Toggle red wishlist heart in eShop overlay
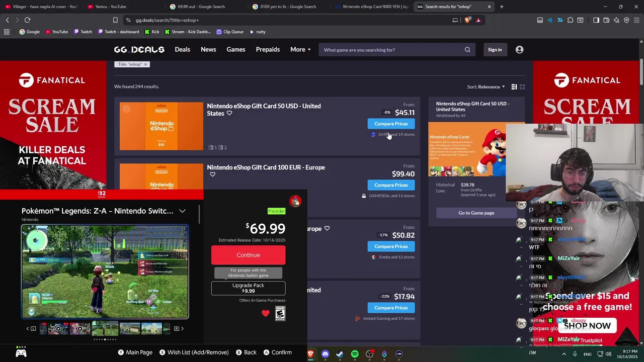 click(266, 313)
